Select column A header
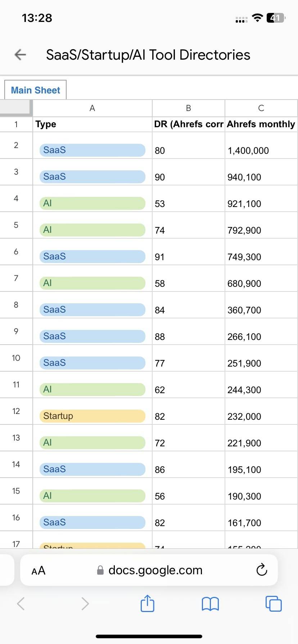This screenshot has height=644, width=298. click(92, 108)
